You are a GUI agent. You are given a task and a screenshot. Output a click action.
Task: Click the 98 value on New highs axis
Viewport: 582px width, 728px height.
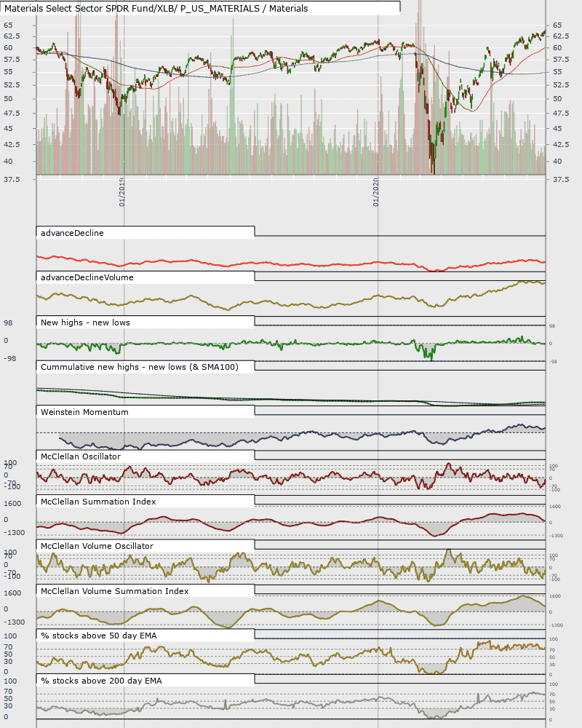click(x=8, y=323)
